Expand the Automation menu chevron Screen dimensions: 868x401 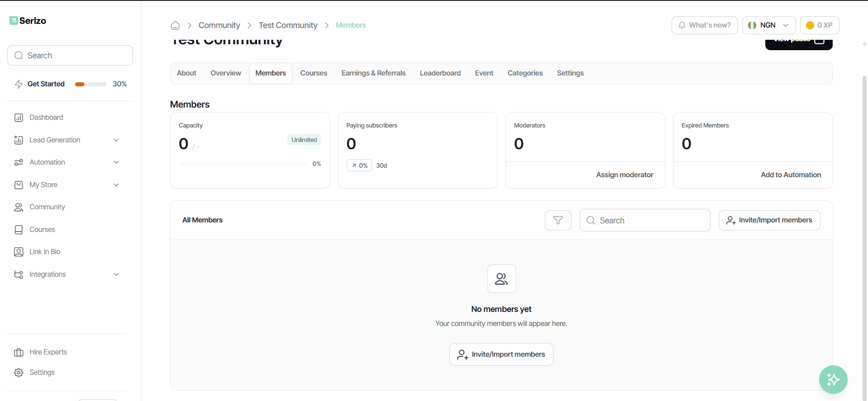tap(116, 162)
